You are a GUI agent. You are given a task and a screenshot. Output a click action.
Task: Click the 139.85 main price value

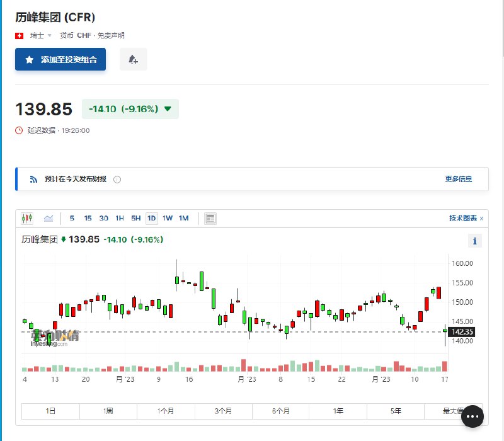click(x=44, y=109)
